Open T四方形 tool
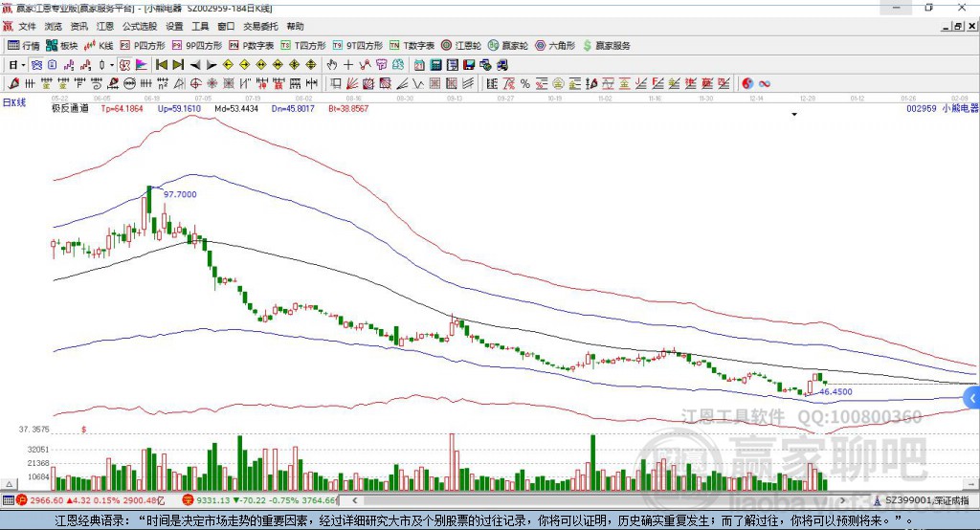Image resolution: width=980 pixels, height=530 pixels. pos(303,46)
